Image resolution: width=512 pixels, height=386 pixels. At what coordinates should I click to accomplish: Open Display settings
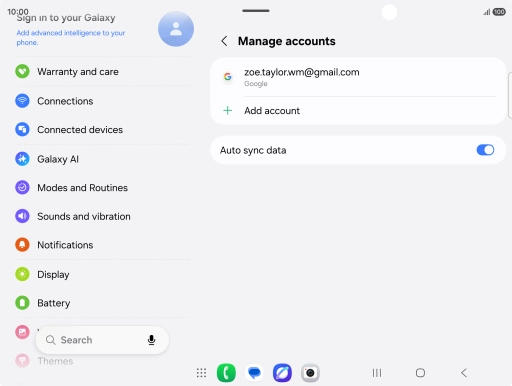tap(102, 274)
